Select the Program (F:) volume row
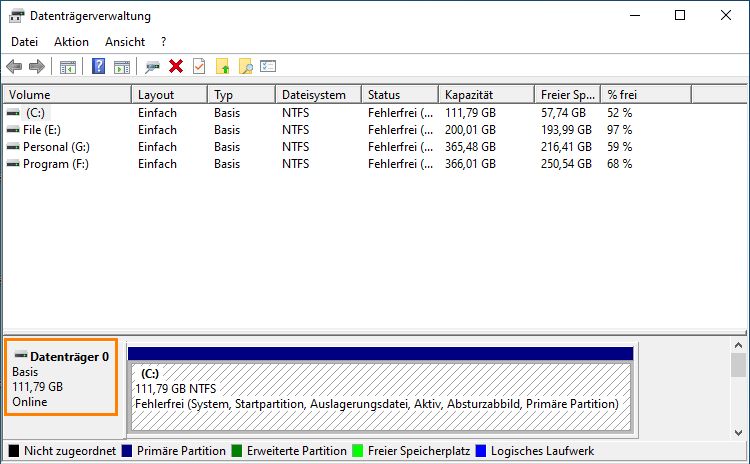This screenshot has width=750, height=464. (x=348, y=164)
